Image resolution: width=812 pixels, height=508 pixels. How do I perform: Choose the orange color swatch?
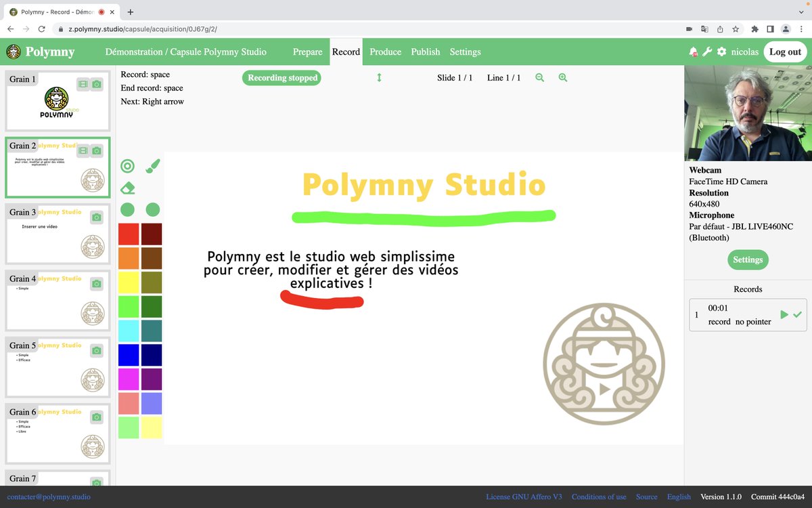[129, 258]
